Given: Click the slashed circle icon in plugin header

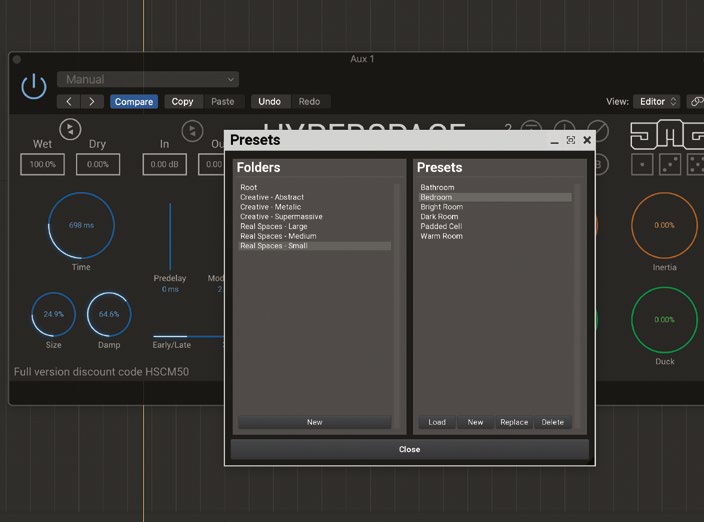Looking at the screenshot, I should [x=598, y=130].
